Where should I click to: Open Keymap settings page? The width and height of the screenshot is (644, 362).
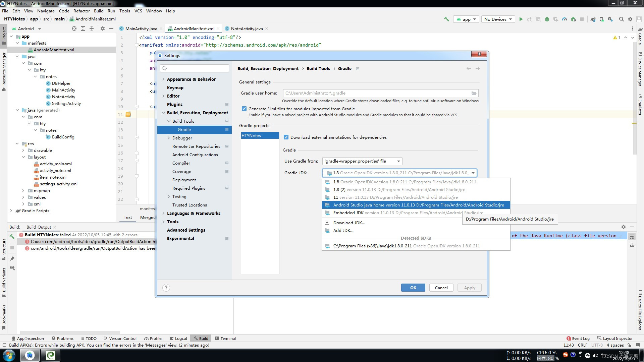[x=175, y=88]
